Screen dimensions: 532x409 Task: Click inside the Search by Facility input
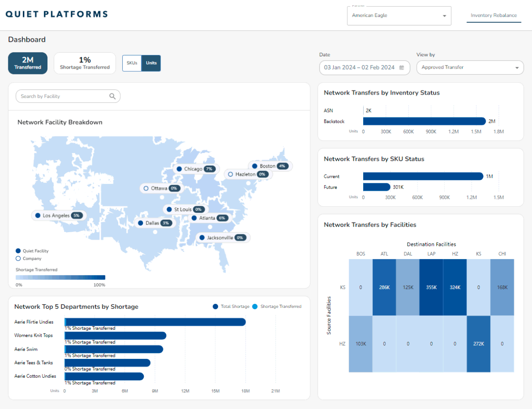[x=62, y=96]
